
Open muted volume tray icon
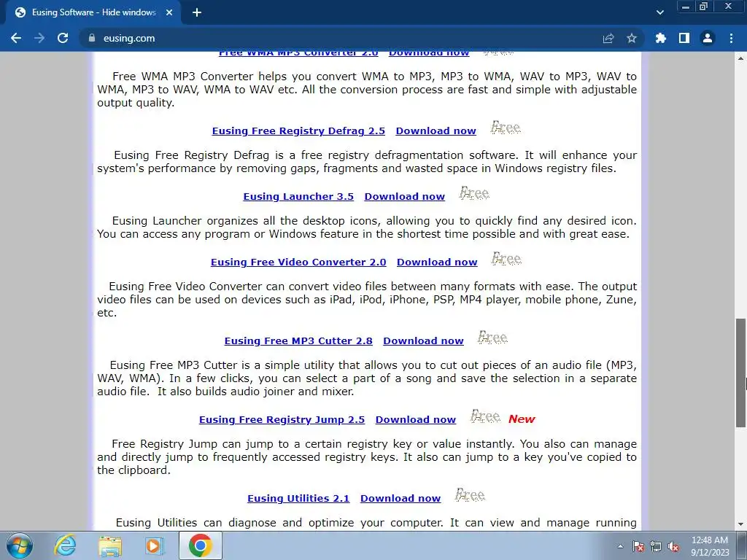point(673,546)
